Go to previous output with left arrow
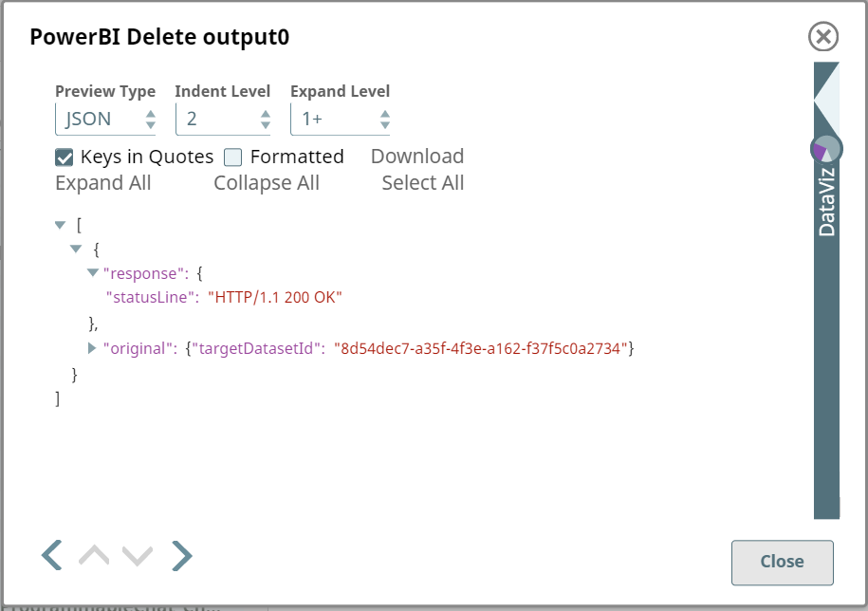 pos(52,555)
